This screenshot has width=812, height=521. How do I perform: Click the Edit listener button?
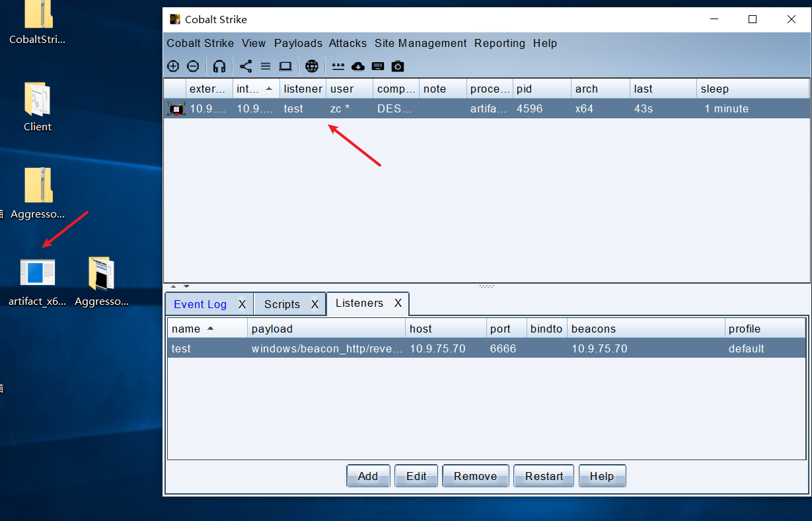click(416, 476)
